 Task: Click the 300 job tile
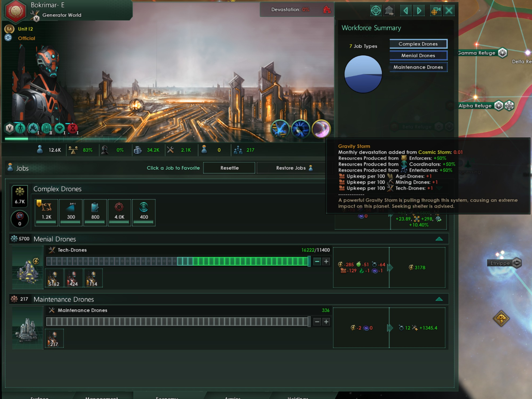(71, 212)
